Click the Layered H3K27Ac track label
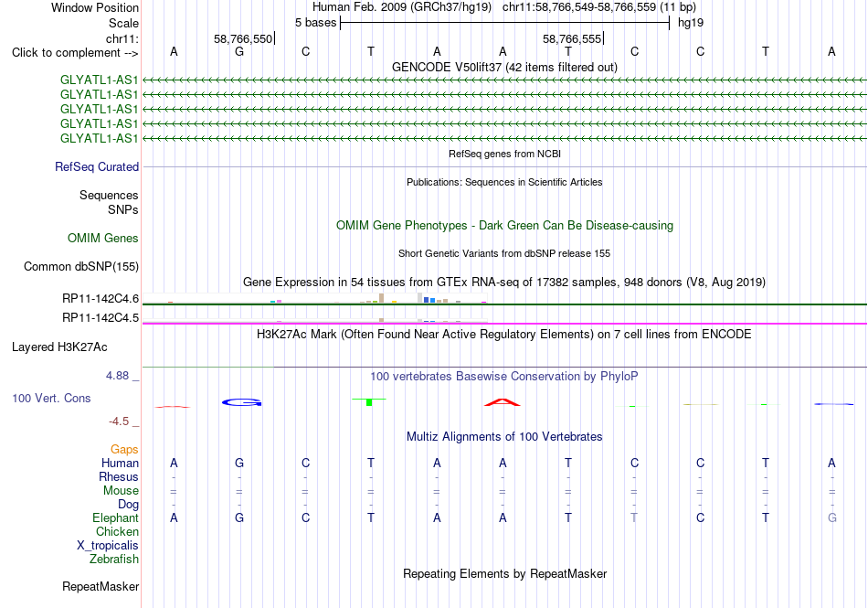 tap(59, 347)
